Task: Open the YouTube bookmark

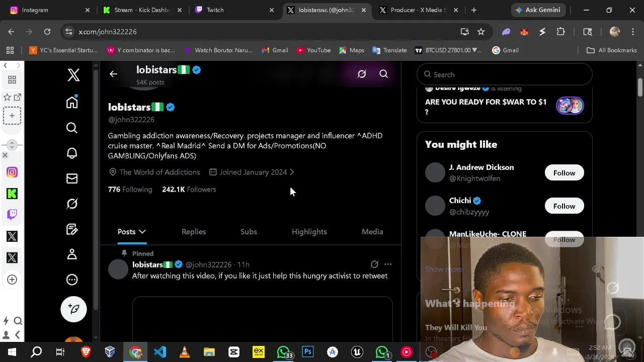Action: [x=313, y=50]
